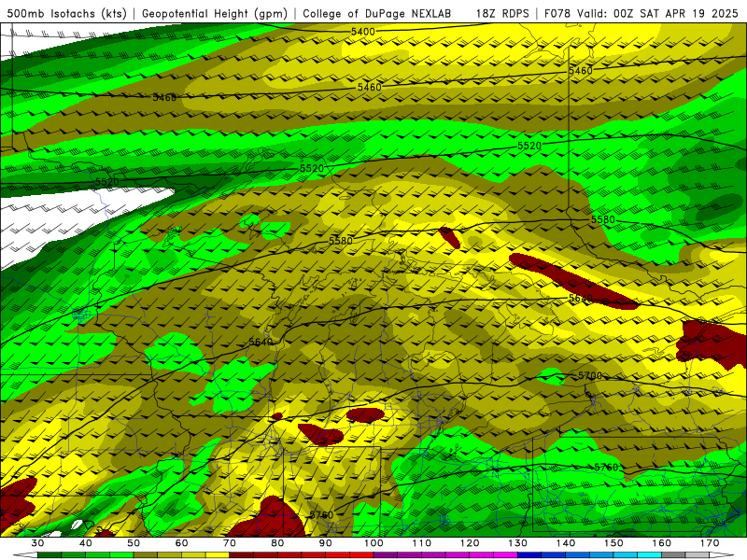Click the 170 legend number
This screenshot has height=560, width=747.
[x=710, y=543]
